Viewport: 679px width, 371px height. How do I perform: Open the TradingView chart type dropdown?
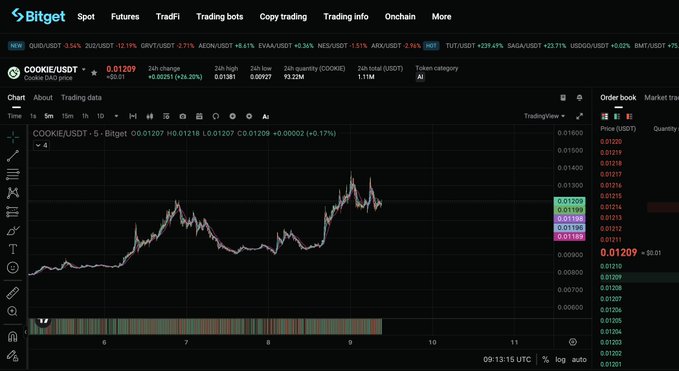pos(544,116)
